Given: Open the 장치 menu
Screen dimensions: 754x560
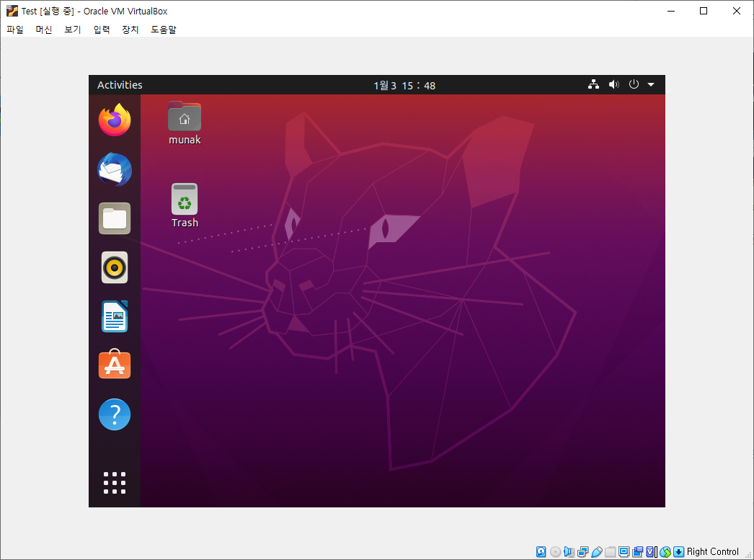Looking at the screenshot, I should (130, 30).
